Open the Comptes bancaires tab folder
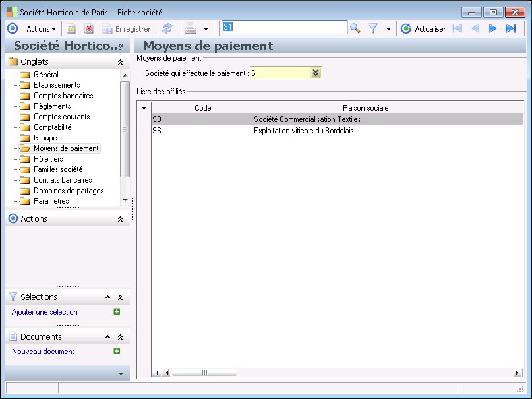532x399 pixels. [63, 96]
